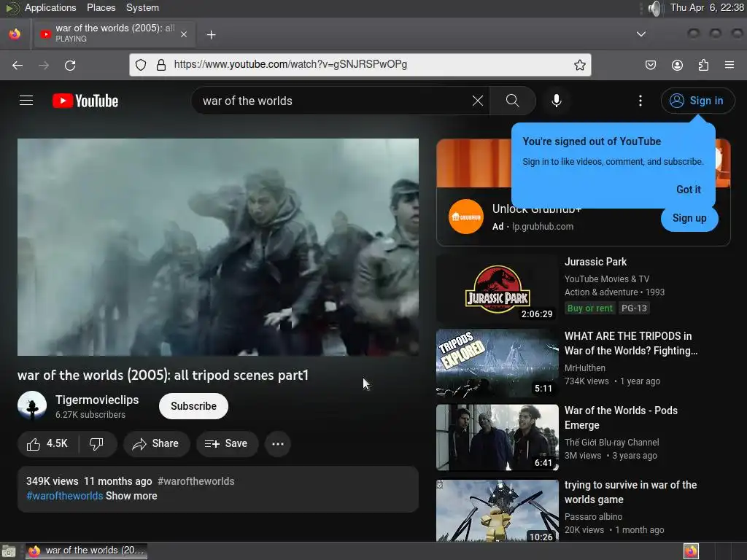The width and height of the screenshot is (747, 560).
Task: Reload the page with the refresh icon
Action: [x=70, y=65]
